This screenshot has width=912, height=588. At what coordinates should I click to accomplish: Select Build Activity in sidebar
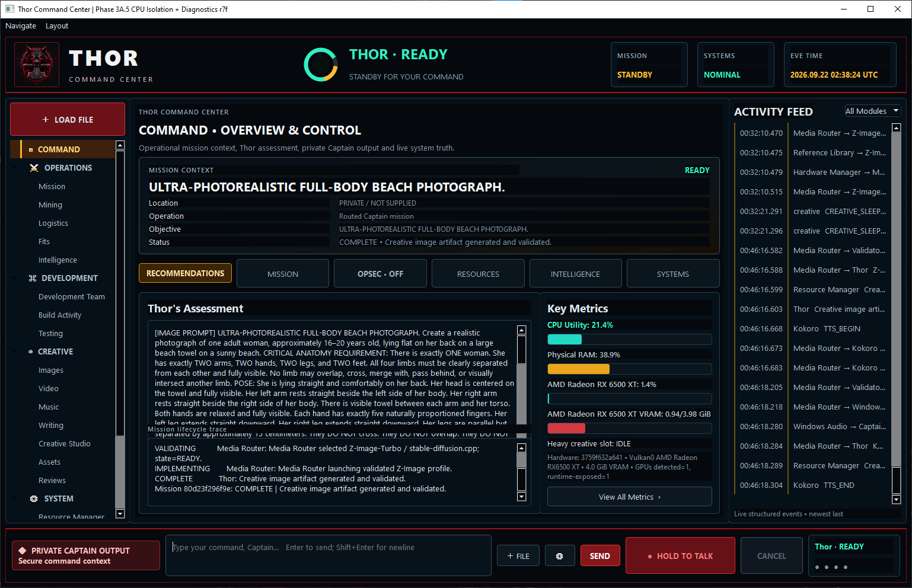coord(60,315)
